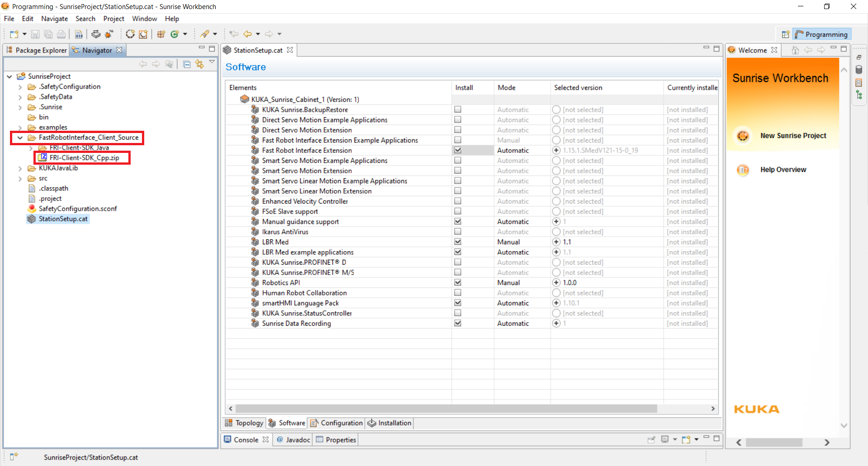Viewport: 868px width, 466px height.
Task: Click the debug bug toolbar icon
Action: (x=109, y=34)
